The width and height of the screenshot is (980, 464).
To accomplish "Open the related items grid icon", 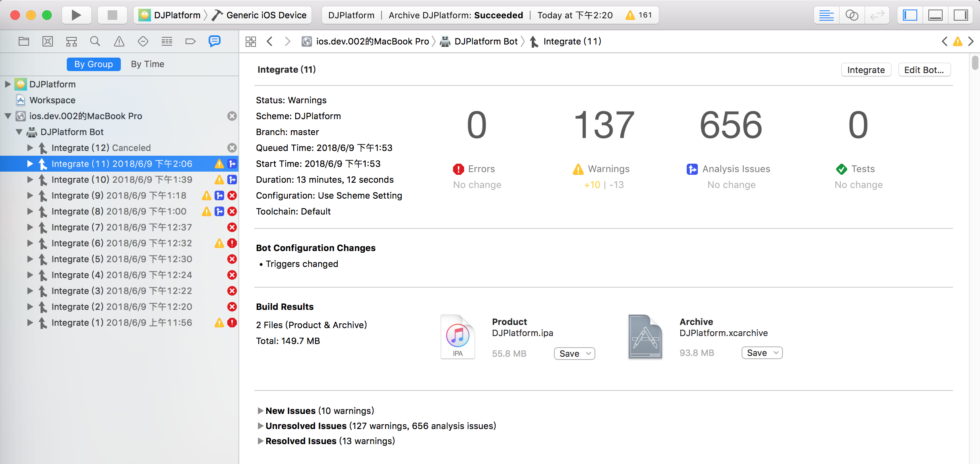I will point(251,41).
